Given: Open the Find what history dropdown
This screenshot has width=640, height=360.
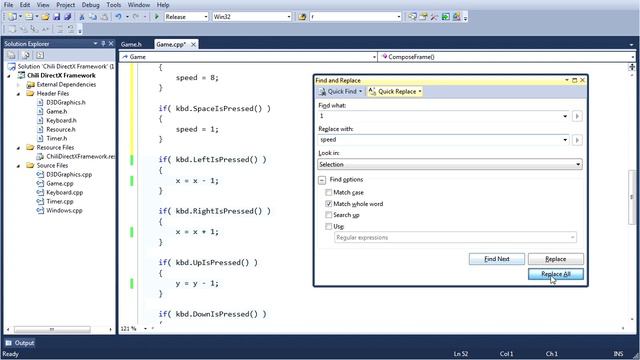Looking at the screenshot, I should coord(565,116).
